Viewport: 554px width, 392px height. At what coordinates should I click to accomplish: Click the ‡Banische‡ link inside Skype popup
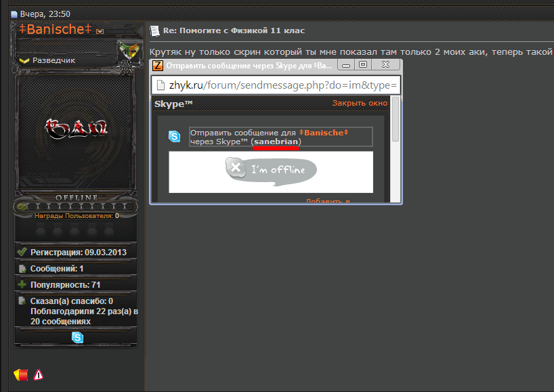click(323, 133)
